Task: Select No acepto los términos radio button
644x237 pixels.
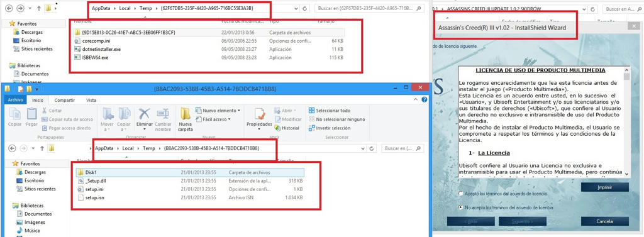Action: point(461,208)
